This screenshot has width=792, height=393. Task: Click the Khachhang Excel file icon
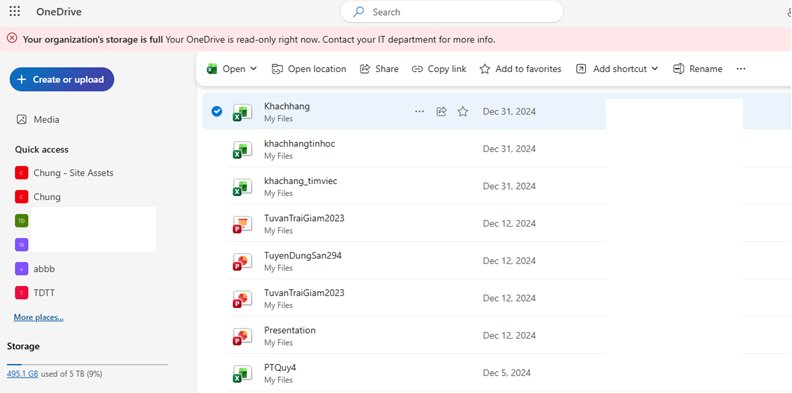(x=242, y=112)
